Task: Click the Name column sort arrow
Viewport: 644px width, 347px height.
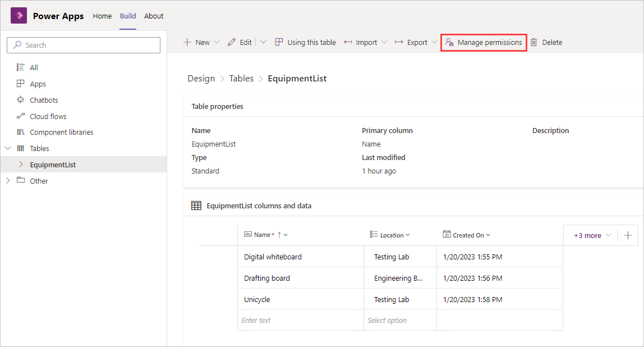Action: coord(279,235)
